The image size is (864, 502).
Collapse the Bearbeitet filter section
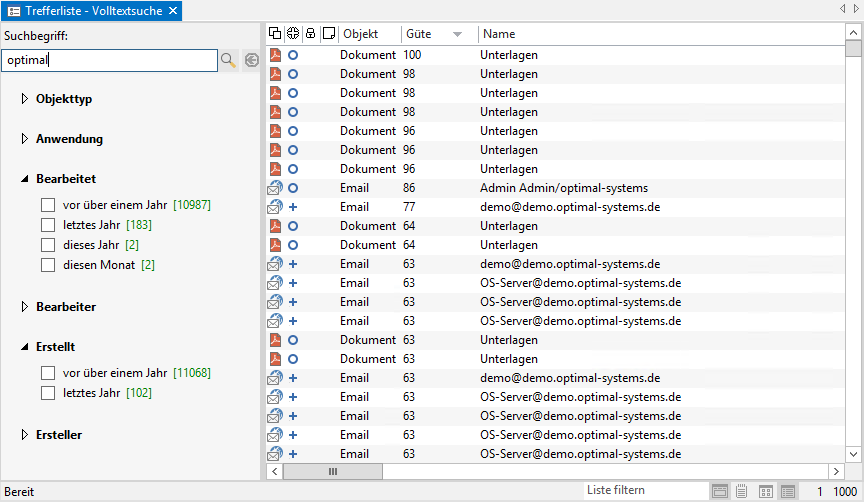coord(25,179)
